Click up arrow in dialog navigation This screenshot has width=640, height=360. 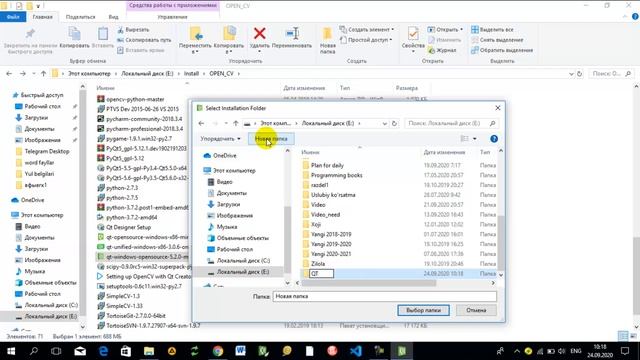236,123
